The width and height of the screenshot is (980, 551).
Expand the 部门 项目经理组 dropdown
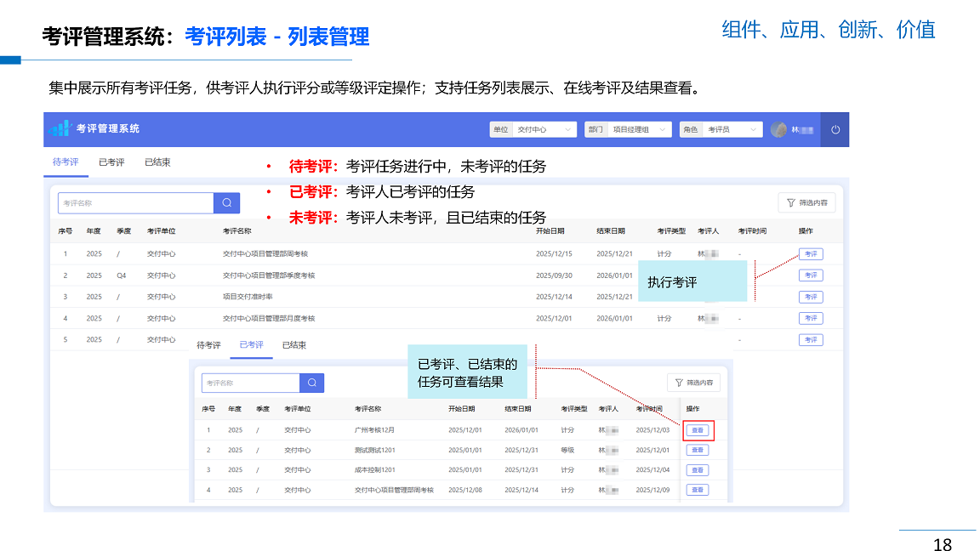coord(629,129)
